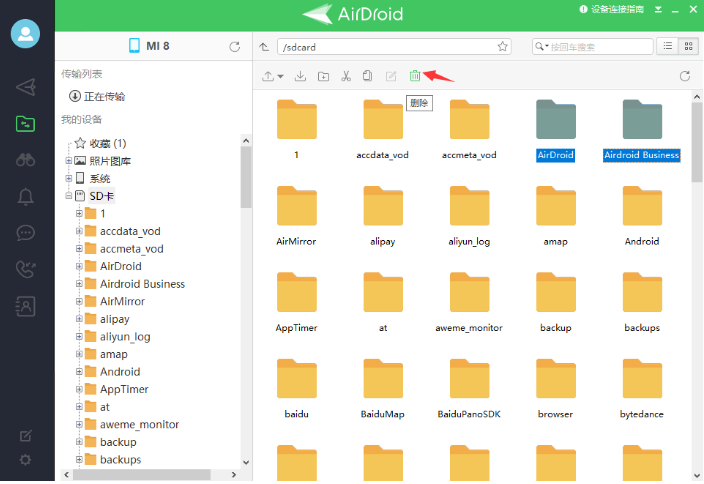This screenshot has width=704, height=484.
Task: Open the notifications bell icon
Action: click(26, 196)
